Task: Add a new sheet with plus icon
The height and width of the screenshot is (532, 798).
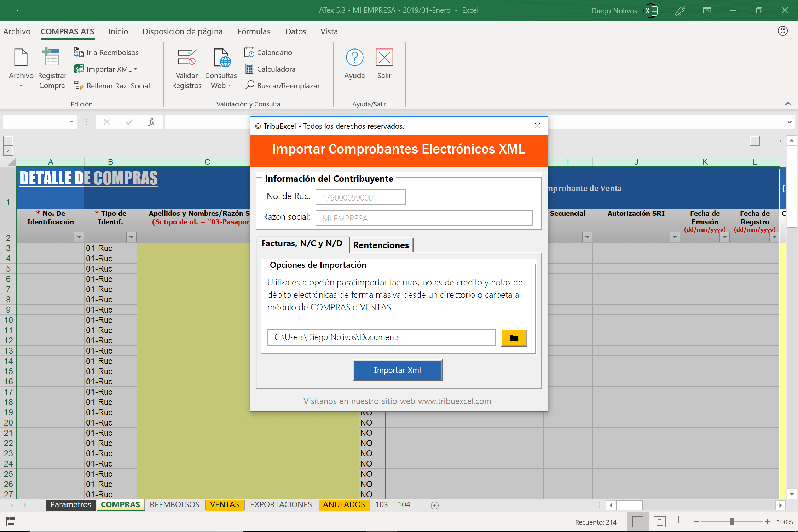Action: [x=435, y=505]
